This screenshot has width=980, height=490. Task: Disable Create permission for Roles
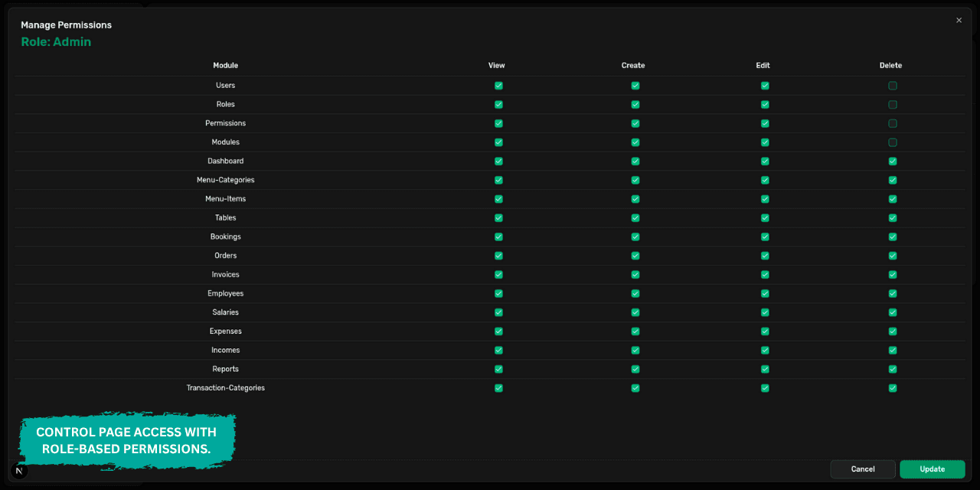point(635,104)
